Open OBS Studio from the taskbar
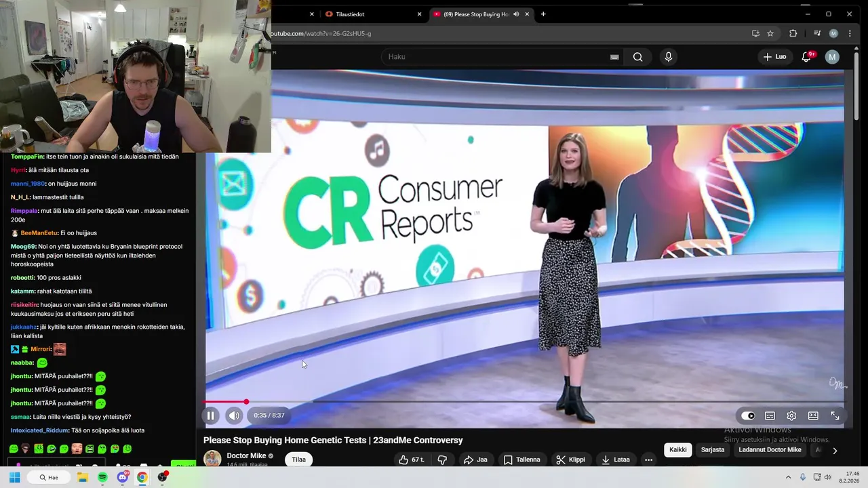Screen dimensions: 868x488 pos(162,477)
